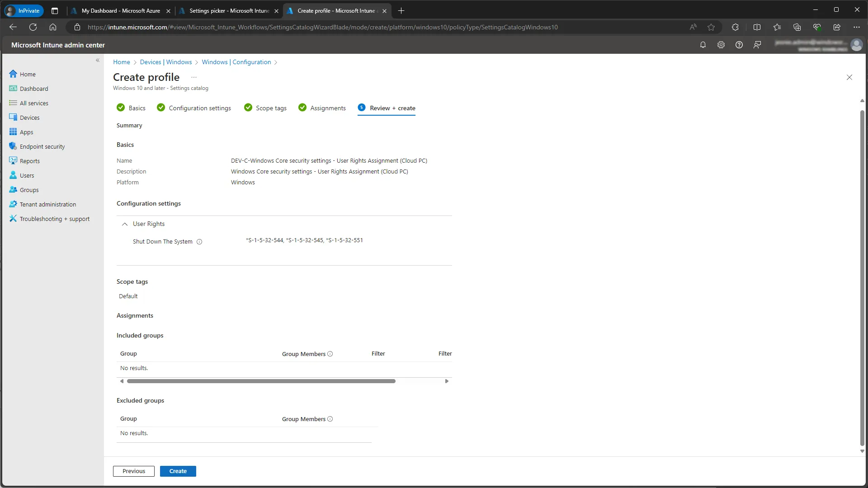The height and width of the screenshot is (488, 868).
Task: Click the Create button
Action: tap(178, 471)
